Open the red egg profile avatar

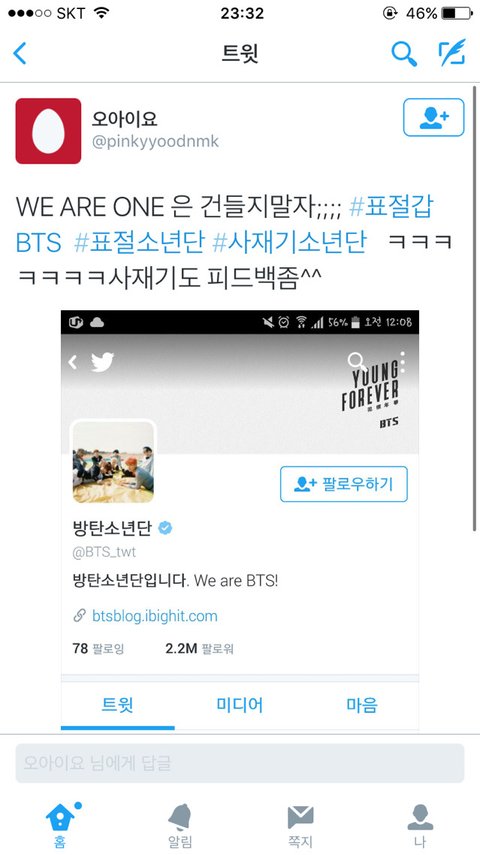(x=48, y=131)
